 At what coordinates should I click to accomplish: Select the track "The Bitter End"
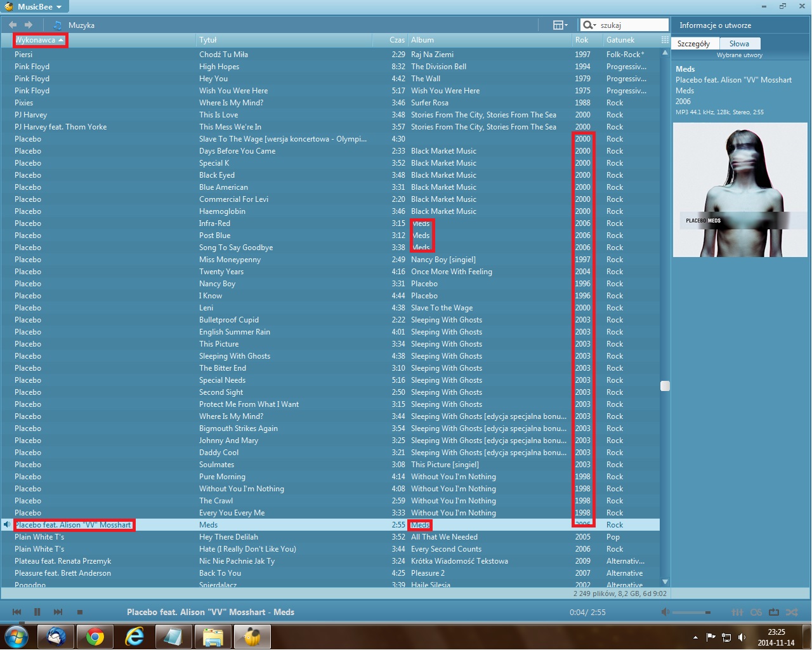223,368
